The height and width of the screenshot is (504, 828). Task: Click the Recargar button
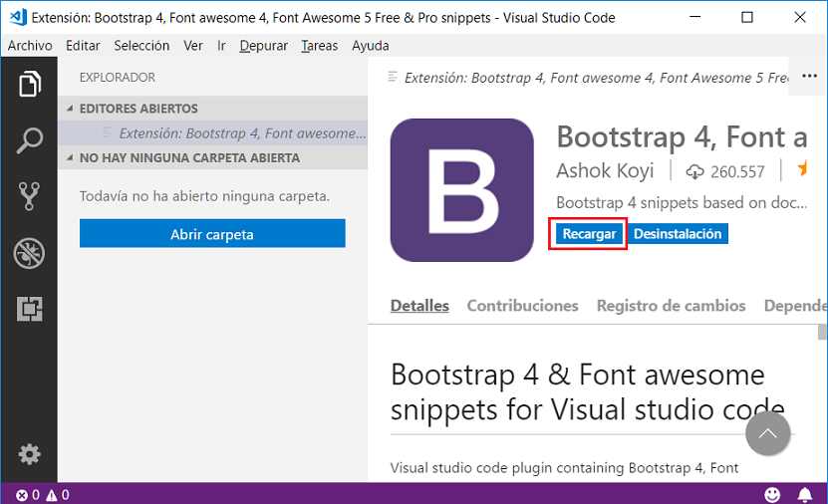(589, 234)
